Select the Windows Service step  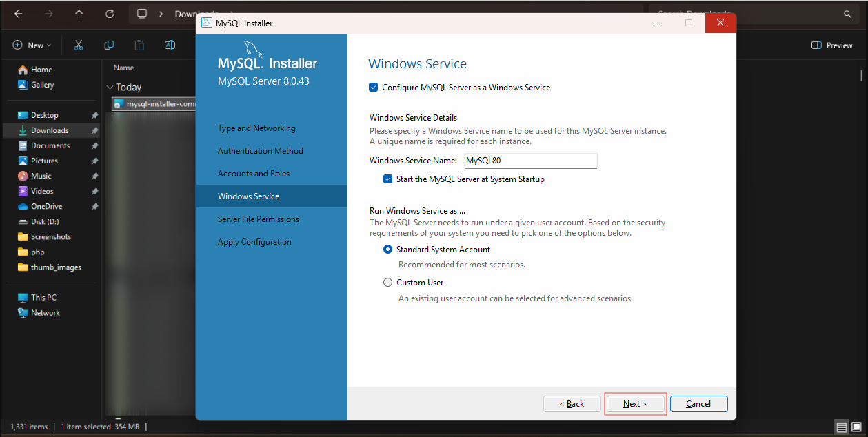(272, 196)
